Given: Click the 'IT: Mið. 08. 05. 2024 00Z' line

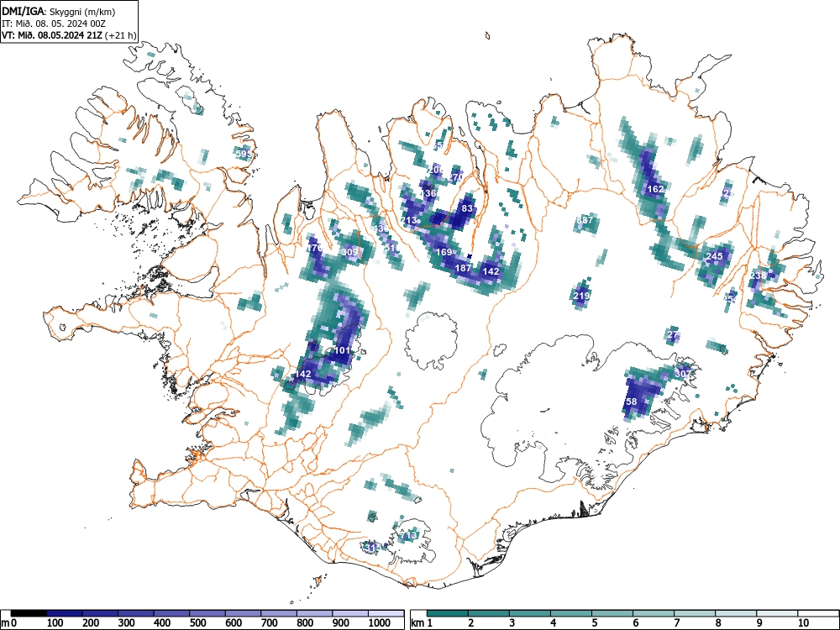Looking at the screenshot, I should click(x=54, y=24).
